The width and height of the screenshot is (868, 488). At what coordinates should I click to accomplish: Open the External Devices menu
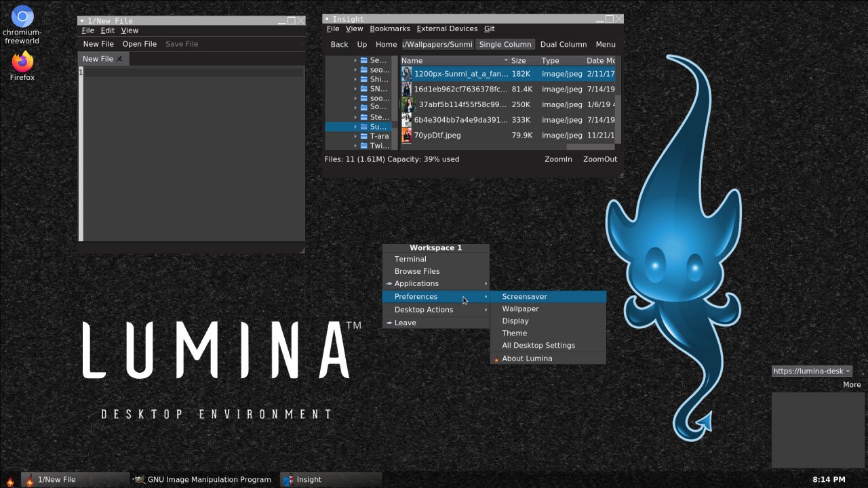[x=447, y=29]
